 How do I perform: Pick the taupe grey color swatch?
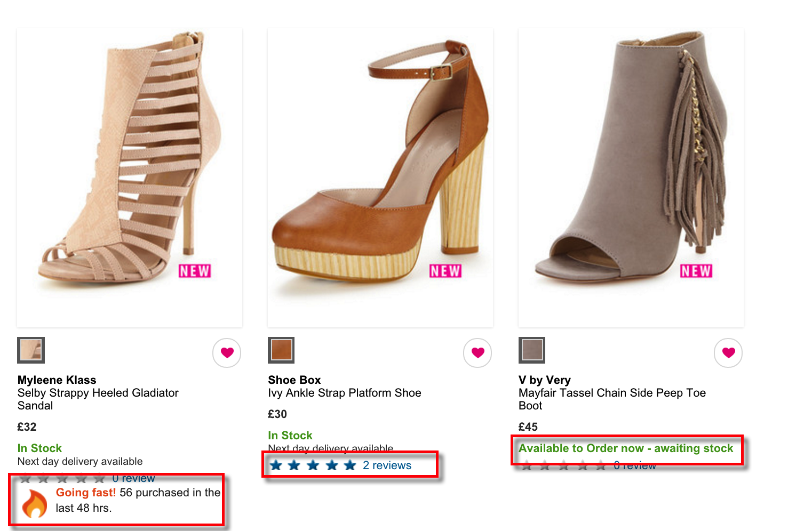(532, 350)
